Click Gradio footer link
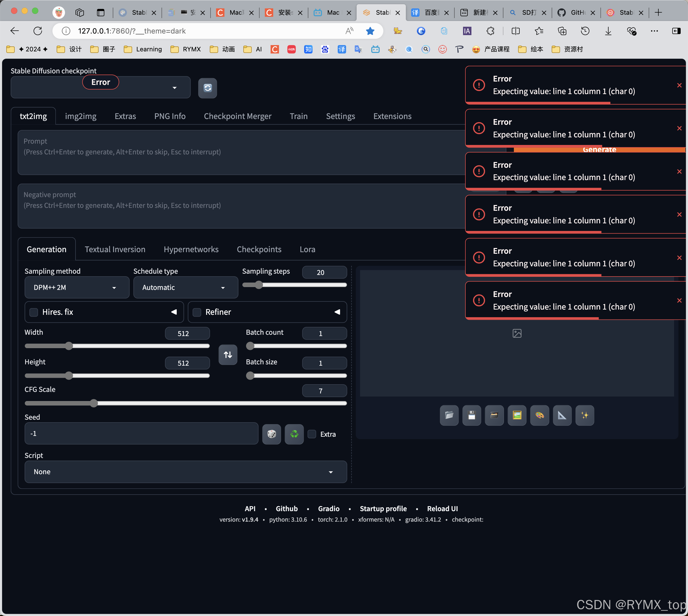Image resolution: width=688 pixels, height=616 pixels. click(329, 509)
